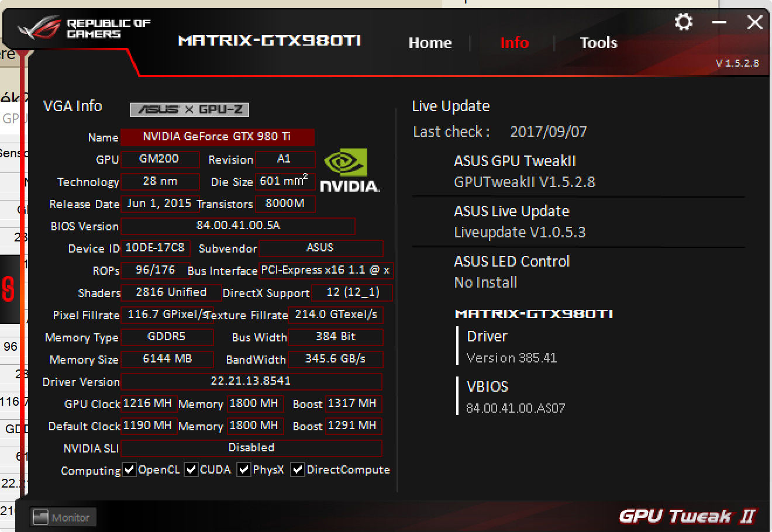Screen dimensions: 772x532
Task: Click the Device ID value 10DE-17C8
Action: [x=155, y=248]
